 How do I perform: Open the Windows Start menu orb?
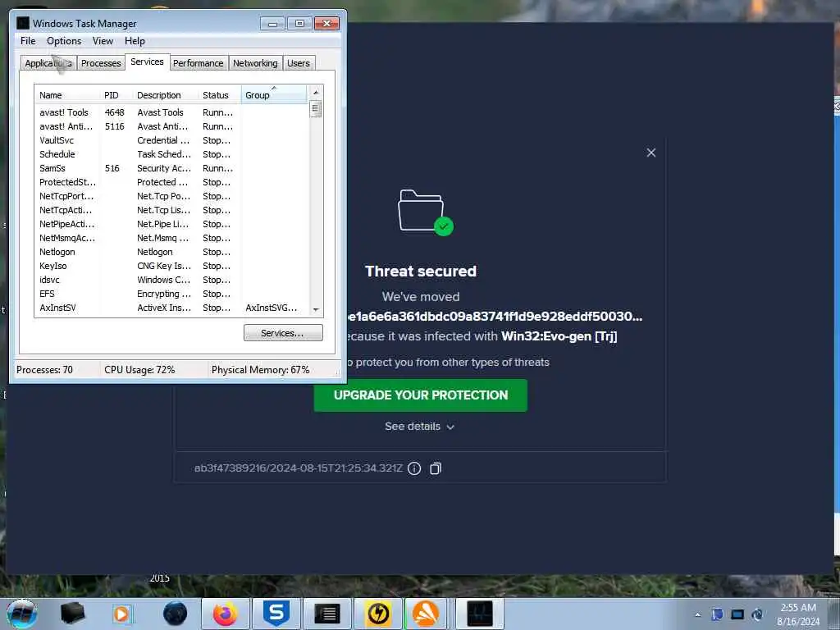pos(22,614)
